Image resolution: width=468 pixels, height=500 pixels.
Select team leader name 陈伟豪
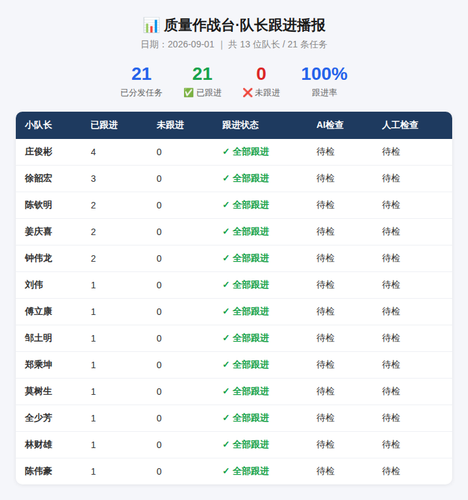(x=38, y=471)
